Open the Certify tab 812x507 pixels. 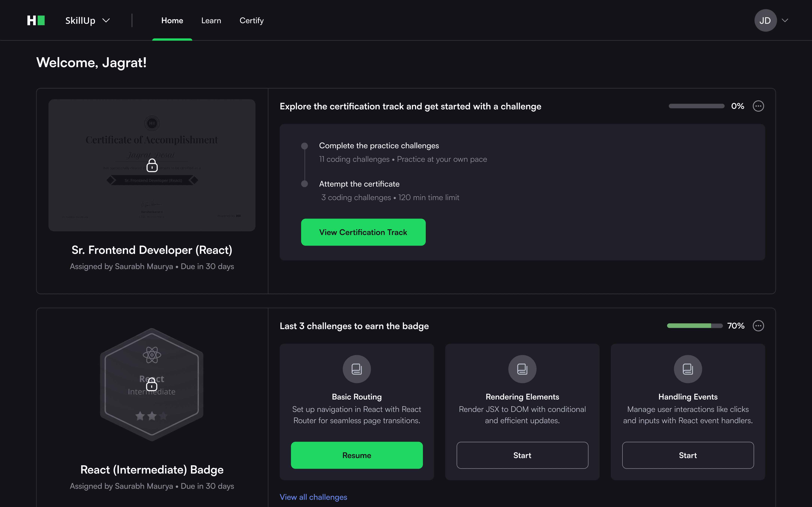251,20
